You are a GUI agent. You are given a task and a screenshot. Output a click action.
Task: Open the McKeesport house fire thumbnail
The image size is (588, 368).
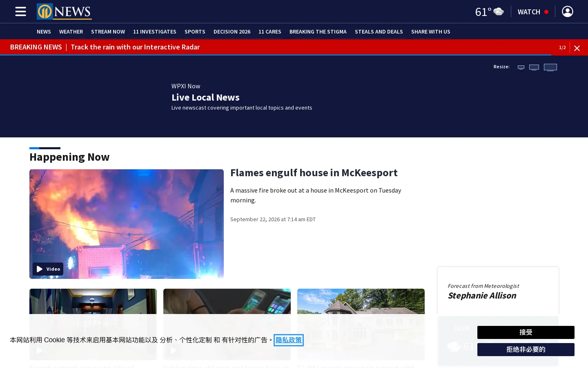(x=127, y=224)
